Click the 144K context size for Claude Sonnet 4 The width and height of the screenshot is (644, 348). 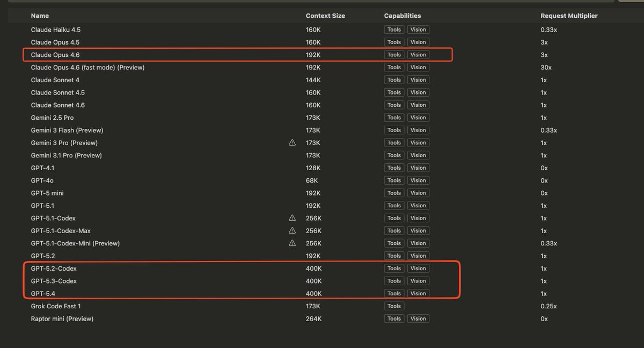(313, 80)
